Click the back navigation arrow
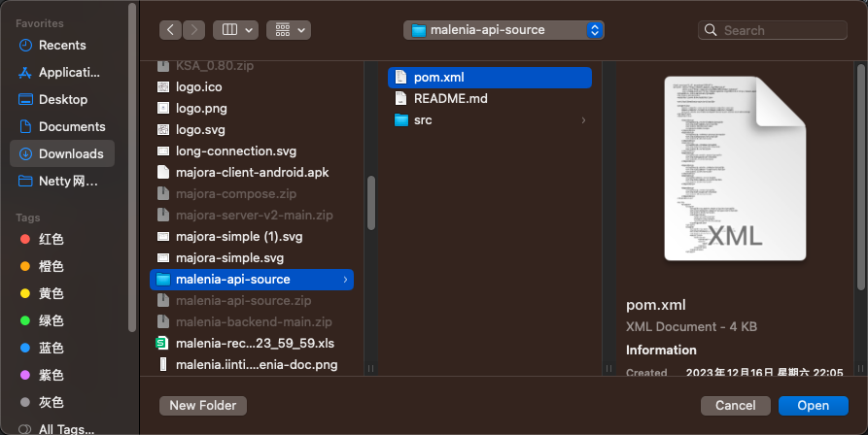Screen dimensions: 868x435 [x=172, y=30]
